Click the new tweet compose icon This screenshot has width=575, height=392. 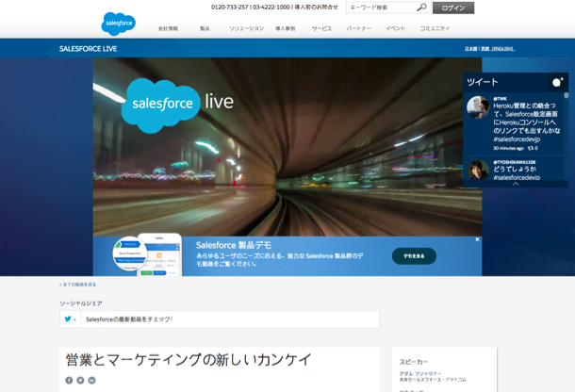(x=557, y=82)
